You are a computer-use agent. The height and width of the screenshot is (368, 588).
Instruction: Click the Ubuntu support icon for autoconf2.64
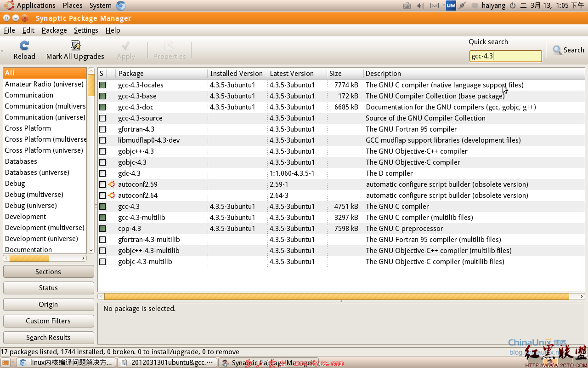pos(112,195)
